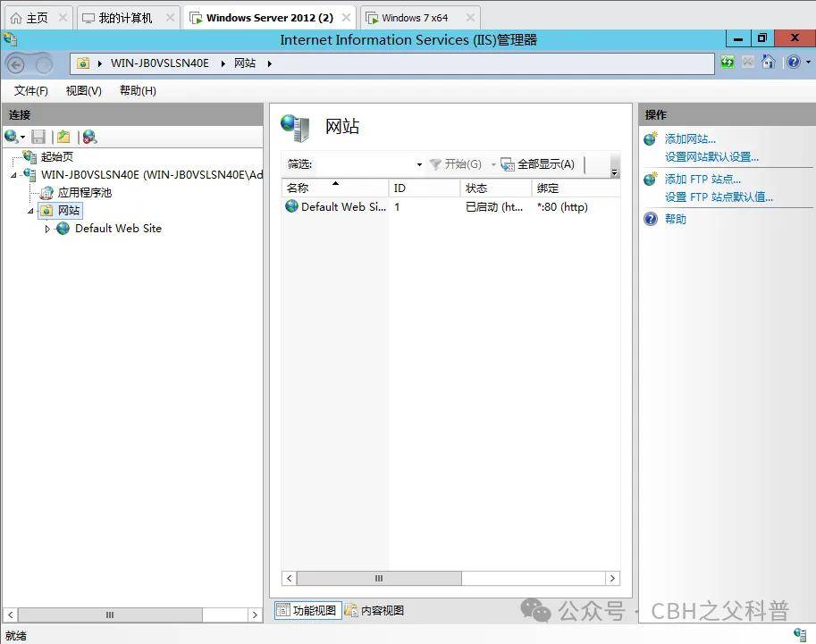Click the blue help question mark icon

coord(792,63)
